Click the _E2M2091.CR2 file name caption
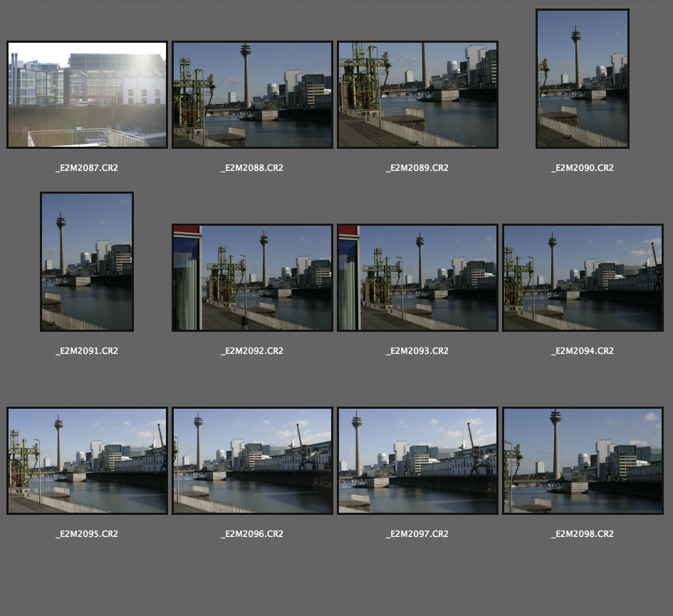673x616 pixels. pyautogui.click(x=87, y=351)
